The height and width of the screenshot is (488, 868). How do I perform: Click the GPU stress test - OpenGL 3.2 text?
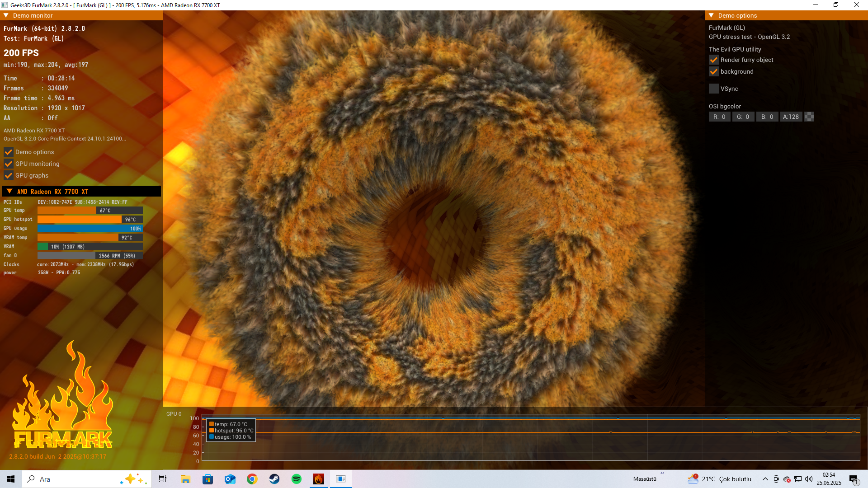coord(750,37)
